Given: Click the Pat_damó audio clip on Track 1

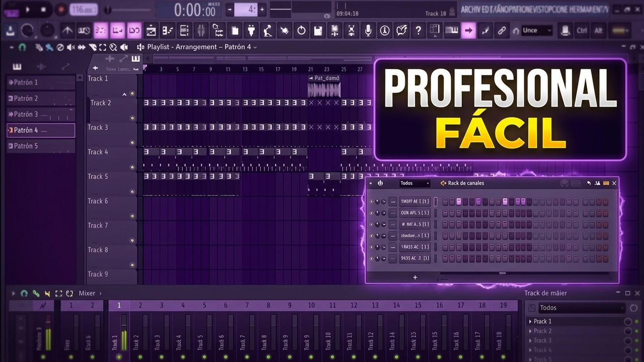Looking at the screenshot, I should click(324, 86).
